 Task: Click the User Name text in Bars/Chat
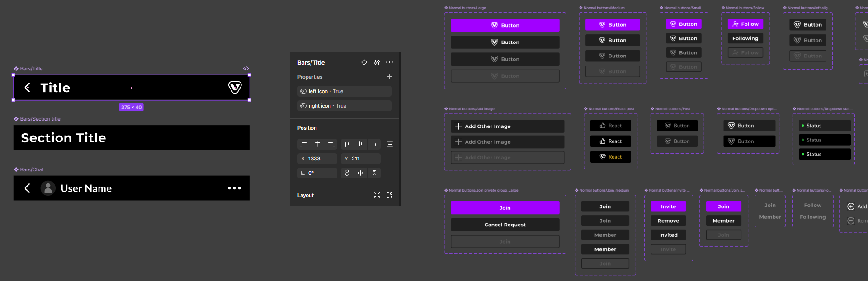coord(86,188)
